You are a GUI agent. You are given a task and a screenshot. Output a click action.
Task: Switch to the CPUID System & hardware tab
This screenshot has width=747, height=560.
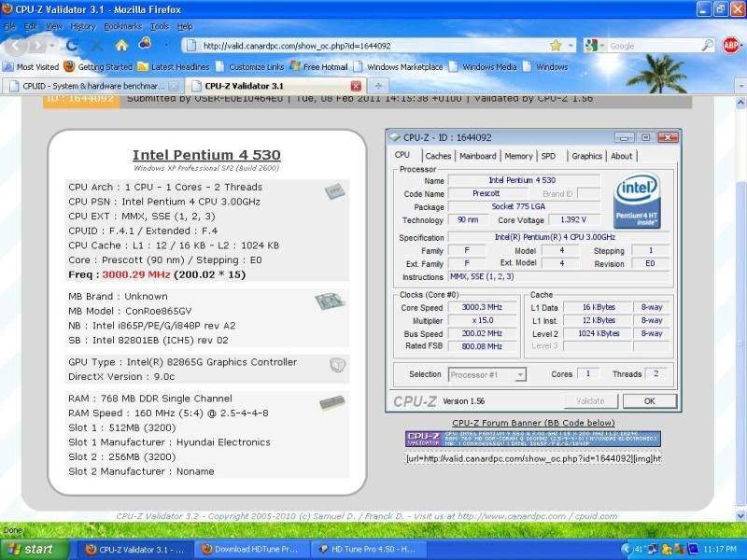click(x=94, y=86)
